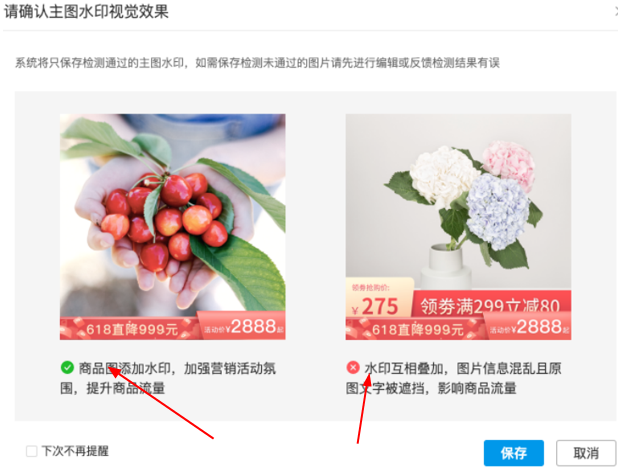The width and height of the screenshot is (618, 470).
Task: Click the 请确认主图水印视觉效果 dialog title
Action: pyautogui.click(x=86, y=11)
